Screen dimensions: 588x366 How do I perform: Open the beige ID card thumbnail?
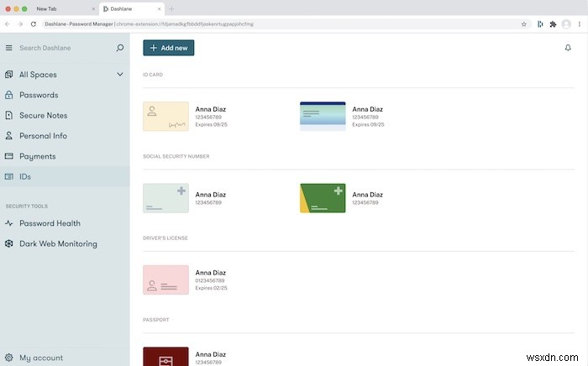(x=165, y=117)
